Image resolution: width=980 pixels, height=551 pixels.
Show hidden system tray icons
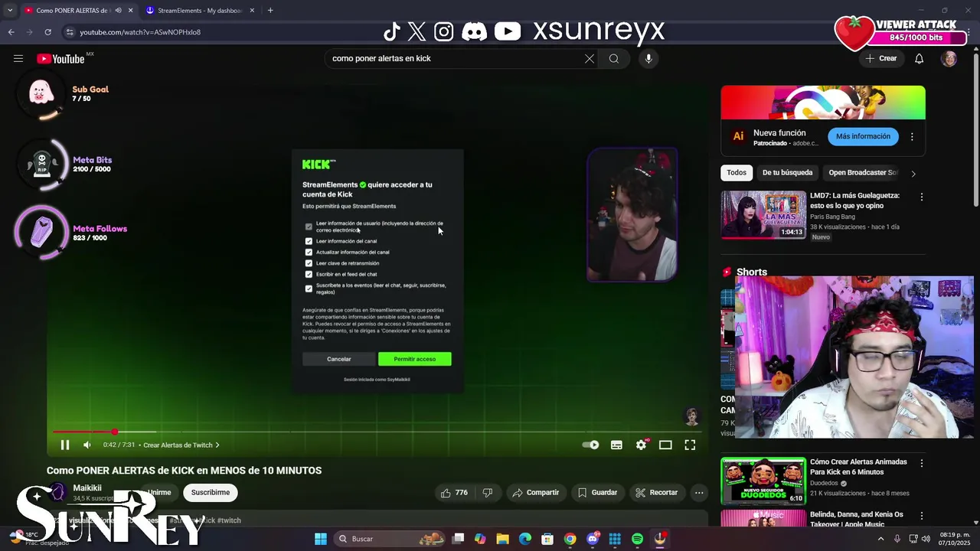point(880,539)
